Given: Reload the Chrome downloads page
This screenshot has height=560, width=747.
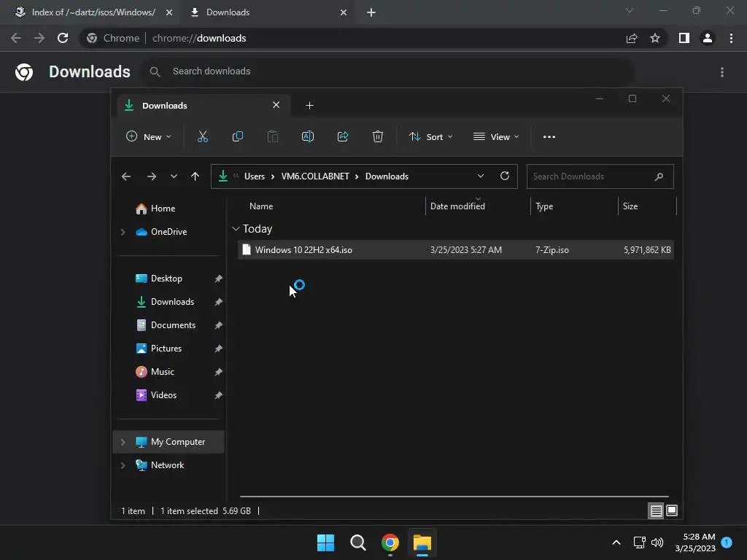Looking at the screenshot, I should 63,38.
